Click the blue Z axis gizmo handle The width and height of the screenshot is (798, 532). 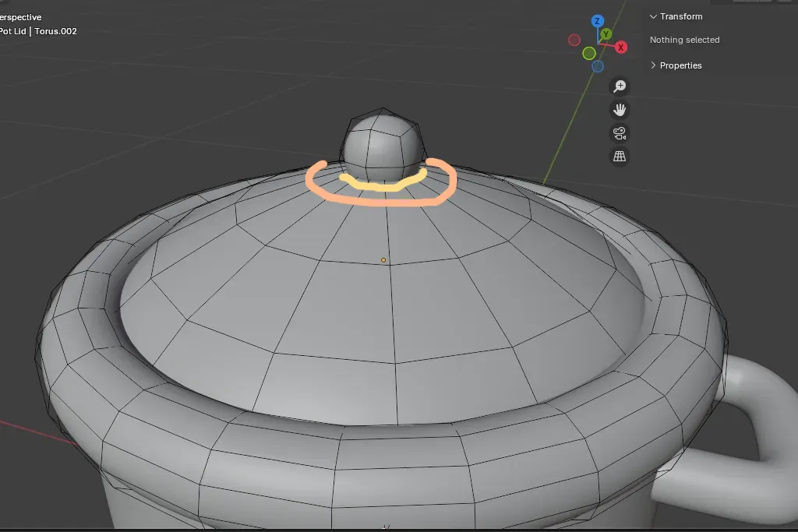pos(598,21)
